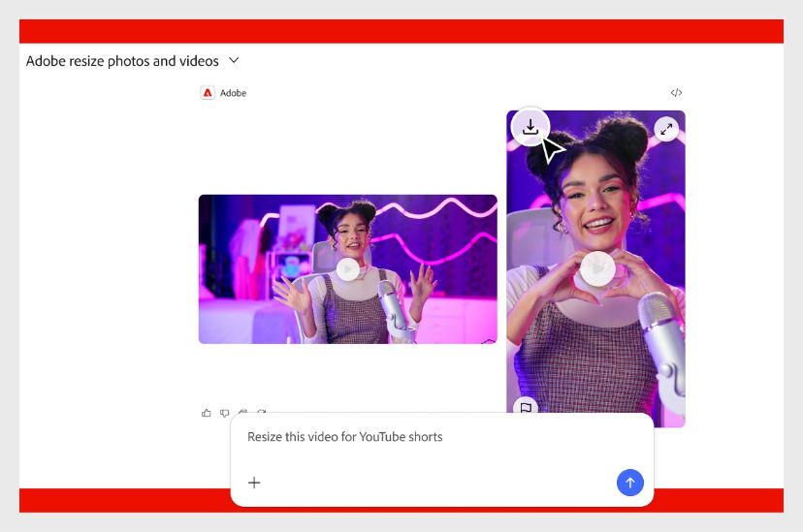Open the chat title dropdown chevron
The width and height of the screenshot is (803, 532).
pyautogui.click(x=234, y=60)
